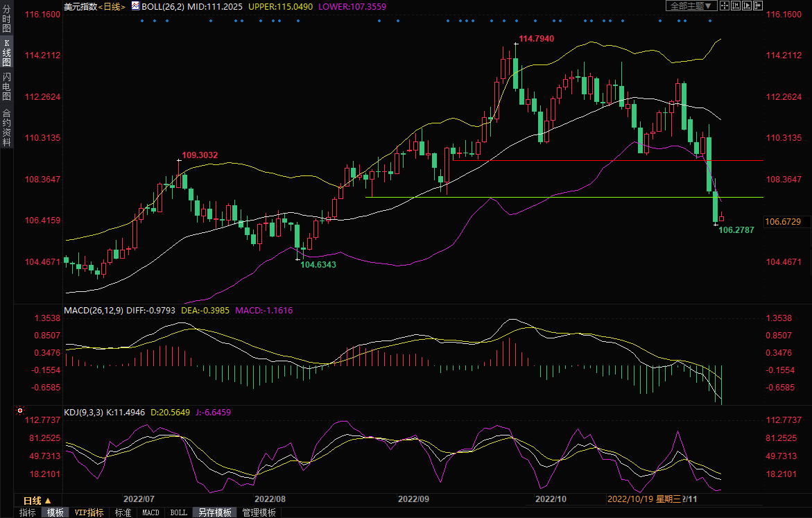Click the 另存模板 button
The image size is (812, 518).
[214, 512]
